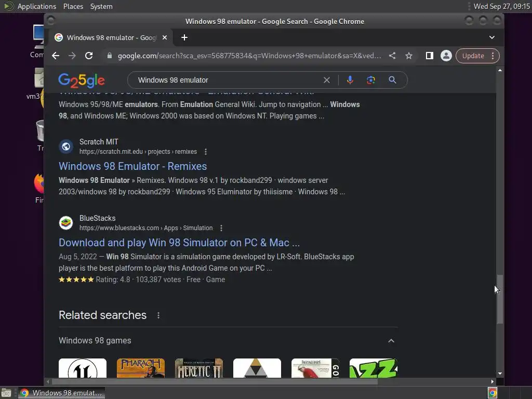Open Download and play Win 98 Simulator link
The width and height of the screenshot is (532, 399).
pyautogui.click(x=179, y=243)
